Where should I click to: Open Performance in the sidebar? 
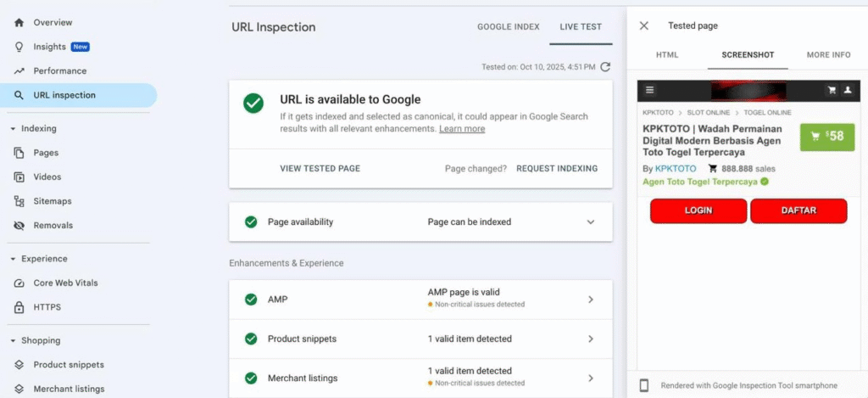tap(60, 71)
